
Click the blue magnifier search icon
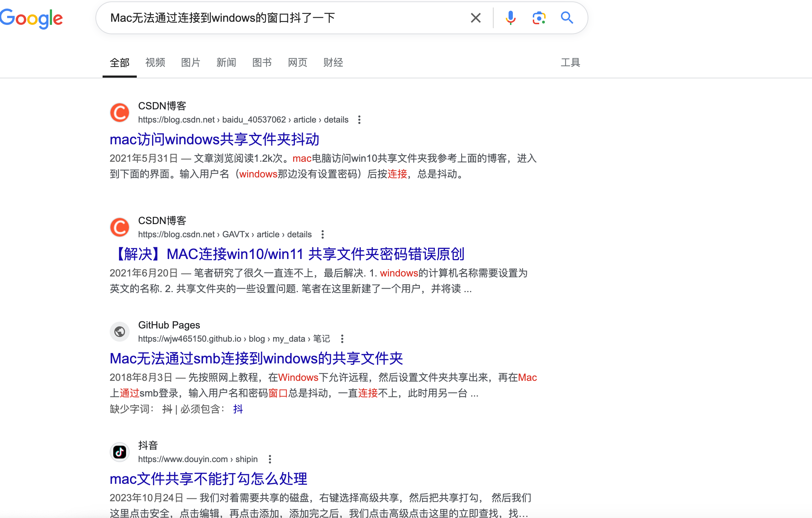pos(567,18)
